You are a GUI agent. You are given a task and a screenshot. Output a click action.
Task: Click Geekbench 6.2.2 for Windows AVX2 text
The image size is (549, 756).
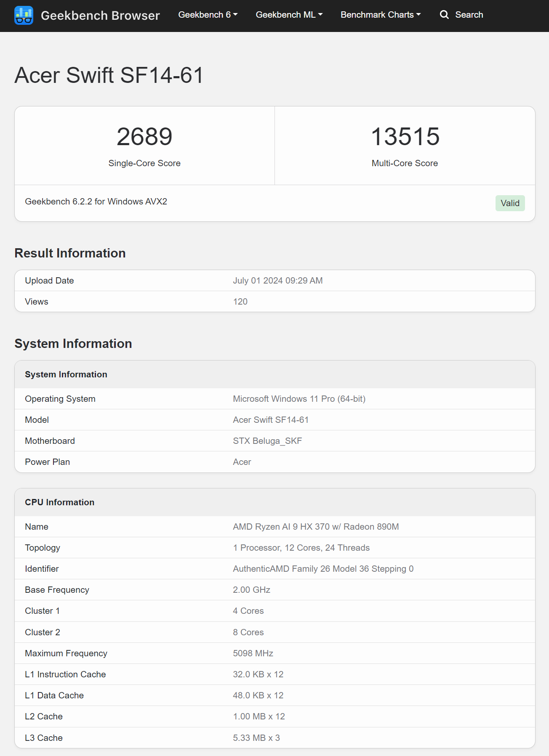(96, 202)
